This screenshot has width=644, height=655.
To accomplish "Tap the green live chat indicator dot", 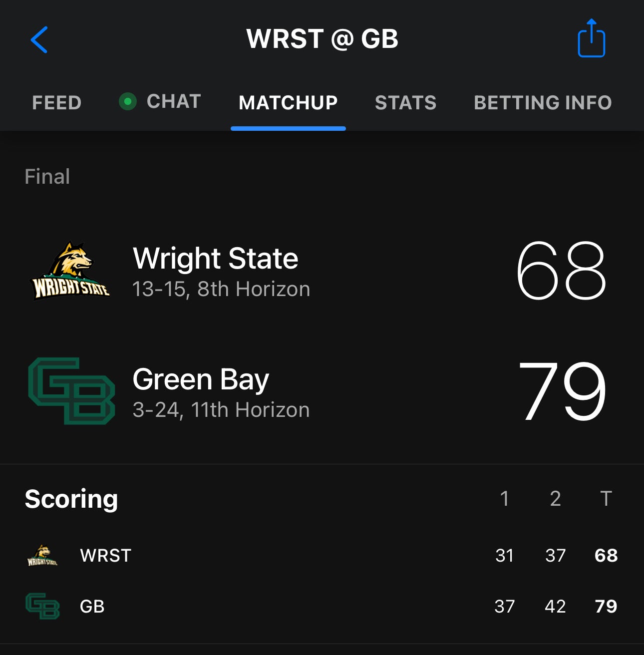I will point(128,102).
